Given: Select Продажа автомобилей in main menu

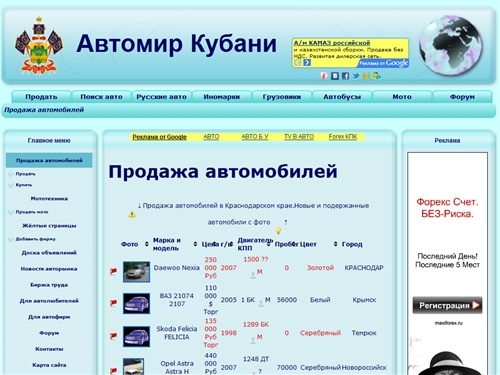Looking at the screenshot, I should [49, 160].
